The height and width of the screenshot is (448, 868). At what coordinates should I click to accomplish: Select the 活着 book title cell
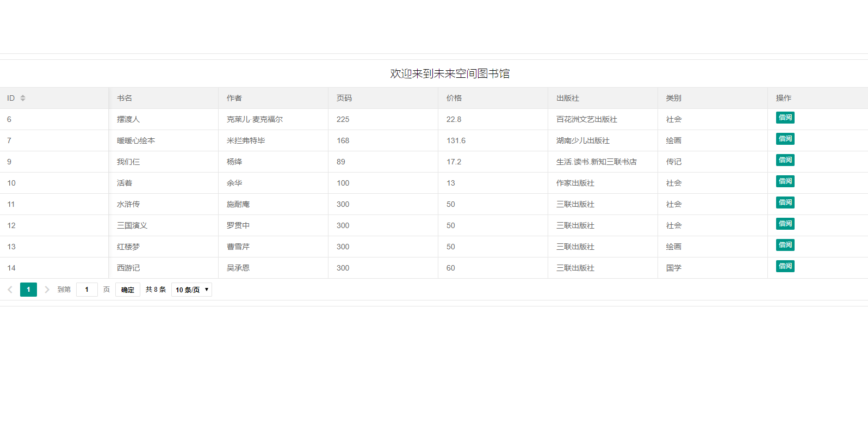click(164, 183)
